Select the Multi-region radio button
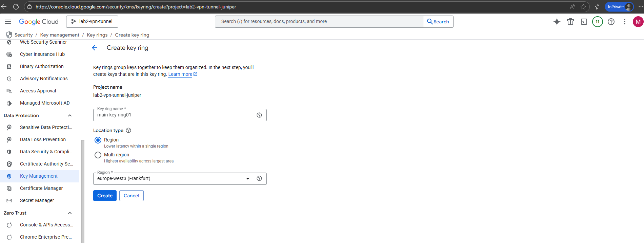Screen dimensions: 644x243 tap(98, 155)
